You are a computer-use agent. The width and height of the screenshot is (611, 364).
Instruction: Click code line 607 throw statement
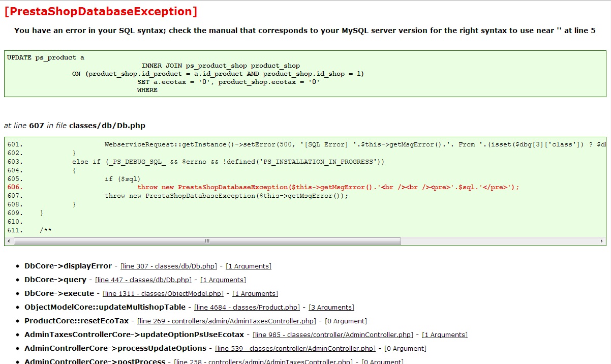click(227, 196)
